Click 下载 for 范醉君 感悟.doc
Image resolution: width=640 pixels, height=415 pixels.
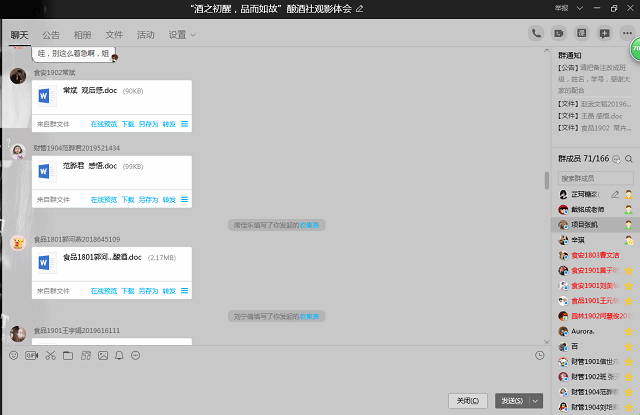click(128, 200)
